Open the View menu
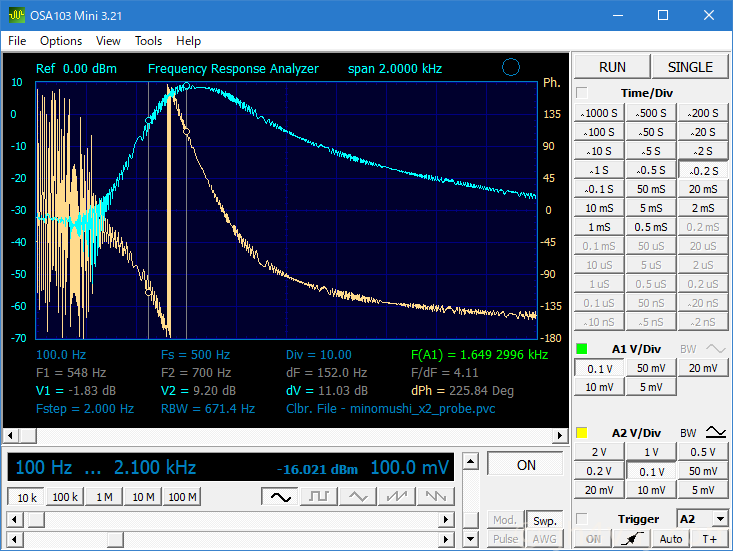Image resolution: width=733 pixels, height=551 pixels. (x=108, y=41)
